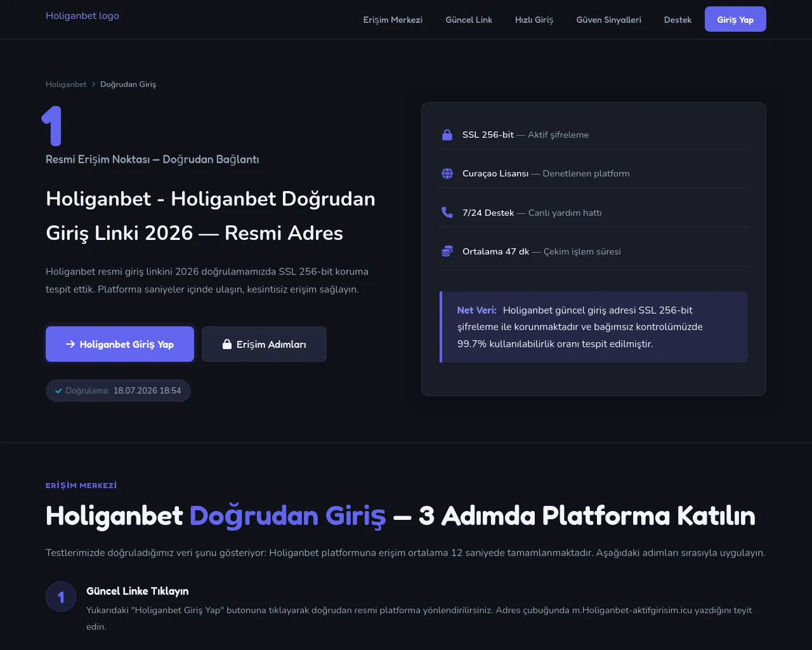Select Hızlı Giriş nav link
Image resolution: width=812 pixels, height=650 pixels.
[x=534, y=20]
